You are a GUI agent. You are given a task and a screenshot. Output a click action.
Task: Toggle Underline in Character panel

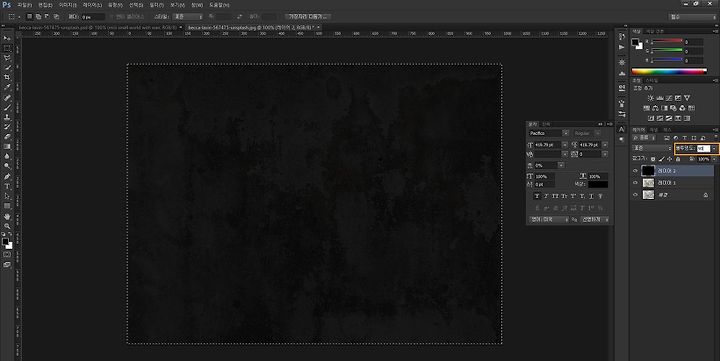(x=591, y=196)
